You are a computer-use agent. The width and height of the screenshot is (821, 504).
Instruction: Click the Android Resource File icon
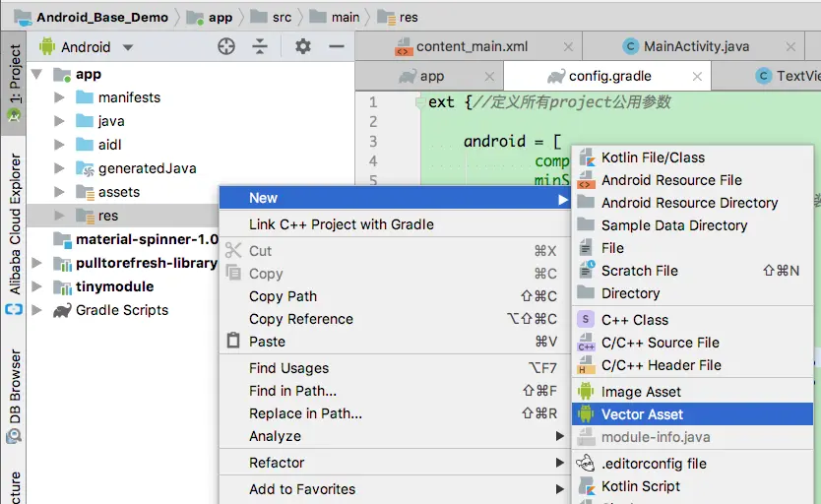pos(586,180)
